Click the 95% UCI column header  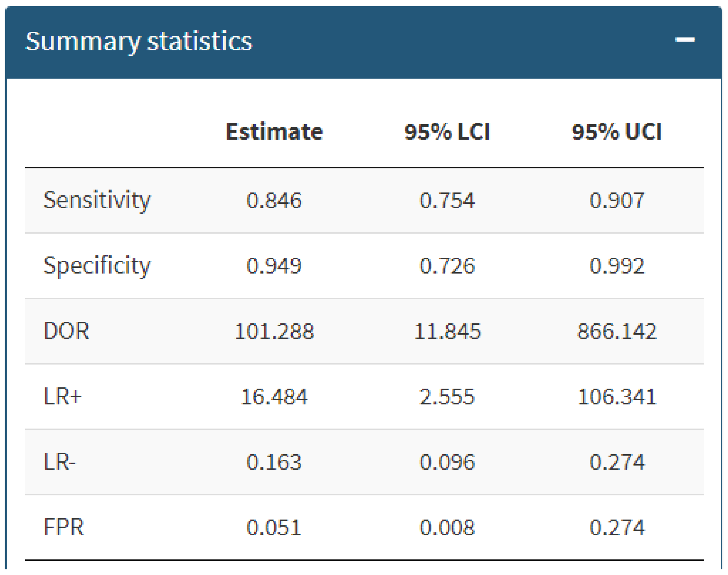coord(617,132)
